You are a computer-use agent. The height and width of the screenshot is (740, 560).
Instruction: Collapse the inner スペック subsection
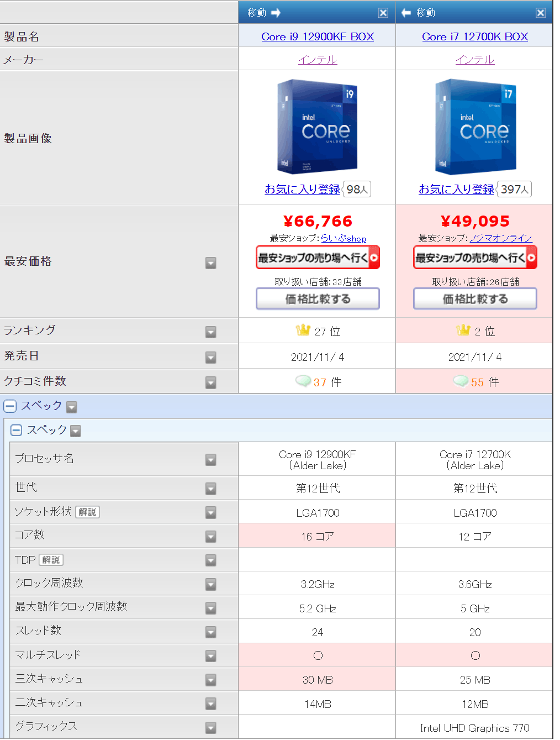pos(16,430)
